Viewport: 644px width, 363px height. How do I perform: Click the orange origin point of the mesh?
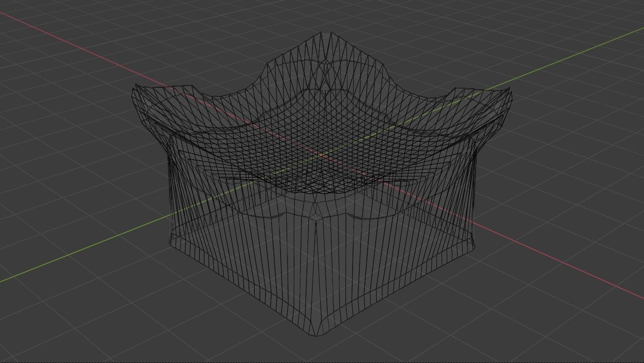click(x=321, y=154)
